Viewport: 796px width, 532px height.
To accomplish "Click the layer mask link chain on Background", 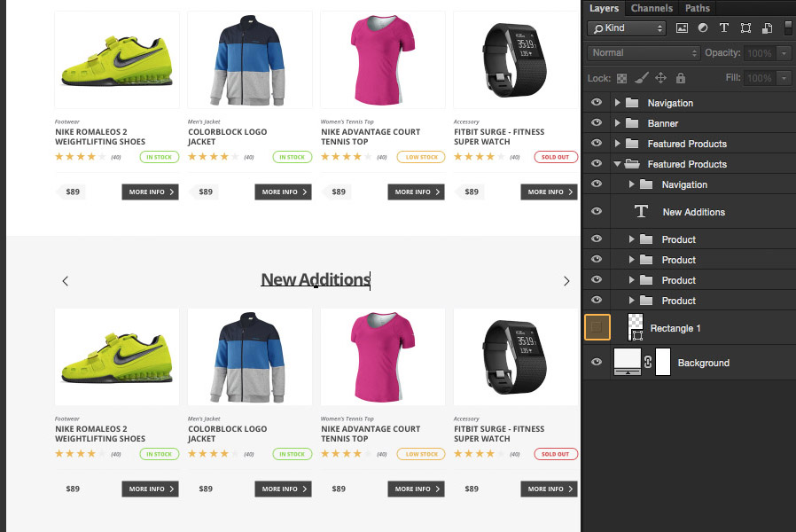I will point(648,362).
